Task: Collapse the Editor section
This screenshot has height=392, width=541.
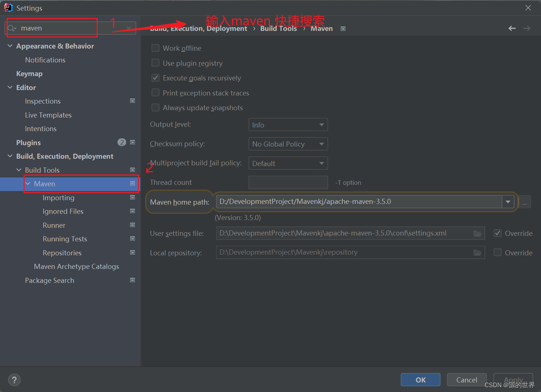Action: pos(10,87)
